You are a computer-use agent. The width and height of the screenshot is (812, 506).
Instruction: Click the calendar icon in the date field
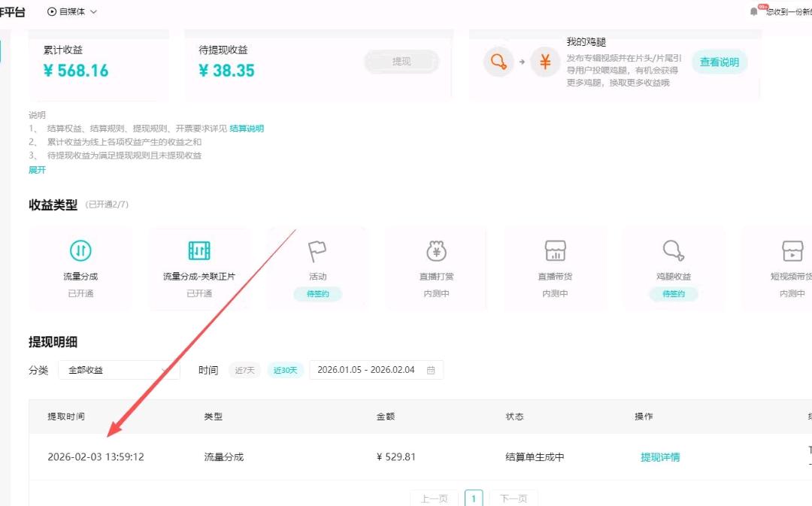point(432,369)
